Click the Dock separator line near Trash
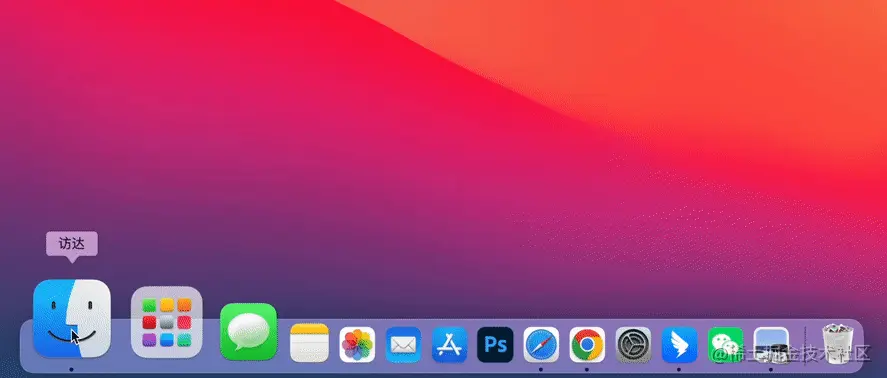The height and width of the screenshot is (378, 887). pyautogui.click(x=805, y=345)
